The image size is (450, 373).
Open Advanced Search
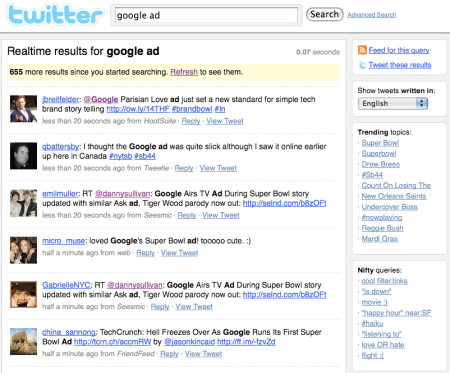click(x=372, y=15)
